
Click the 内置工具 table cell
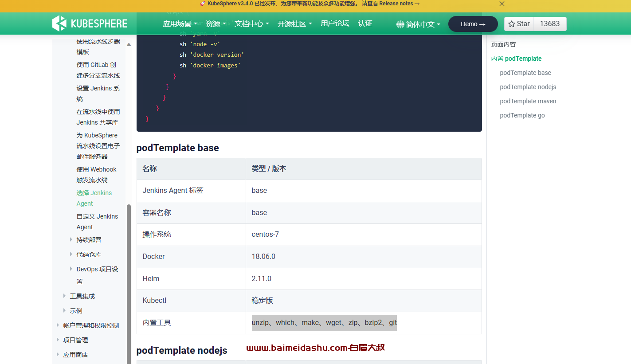point(191,323)
